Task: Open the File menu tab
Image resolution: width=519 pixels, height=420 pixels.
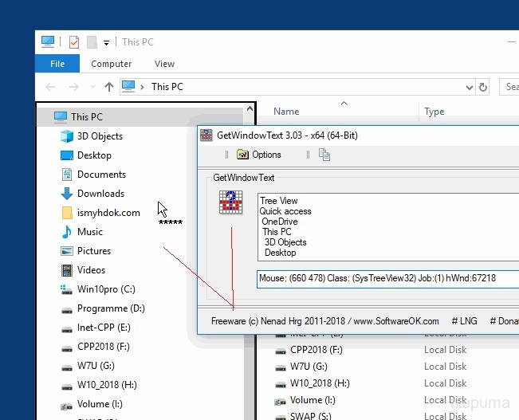Action: point(57,64)
